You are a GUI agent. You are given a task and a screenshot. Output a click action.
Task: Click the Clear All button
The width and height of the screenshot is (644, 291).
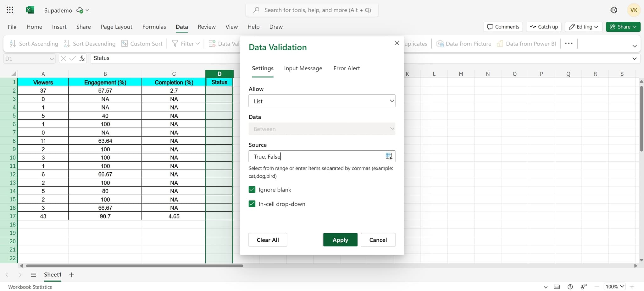(267, 240)
